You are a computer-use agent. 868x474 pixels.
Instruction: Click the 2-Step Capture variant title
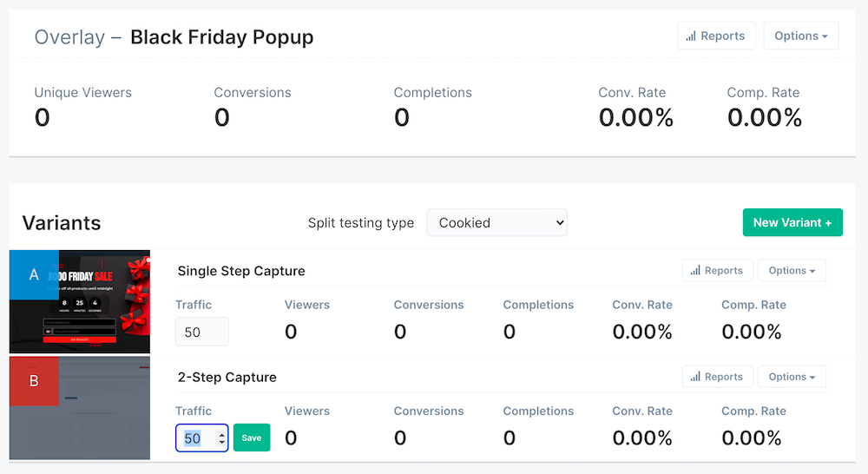pos(227,377)
